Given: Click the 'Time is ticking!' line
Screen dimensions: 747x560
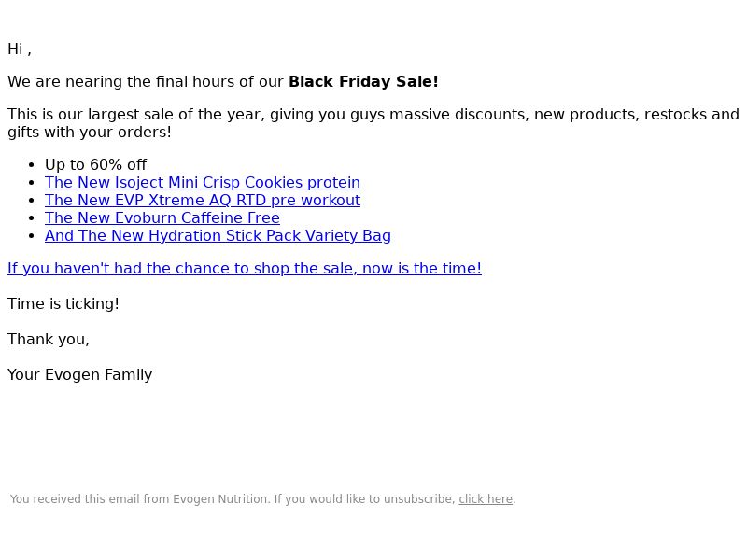Looking at the screenshot, I should (x=63, y=304).
